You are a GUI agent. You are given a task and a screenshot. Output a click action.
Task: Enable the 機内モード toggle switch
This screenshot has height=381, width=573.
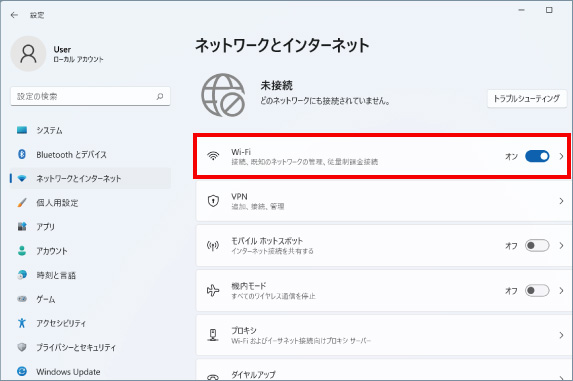(537, 291)
